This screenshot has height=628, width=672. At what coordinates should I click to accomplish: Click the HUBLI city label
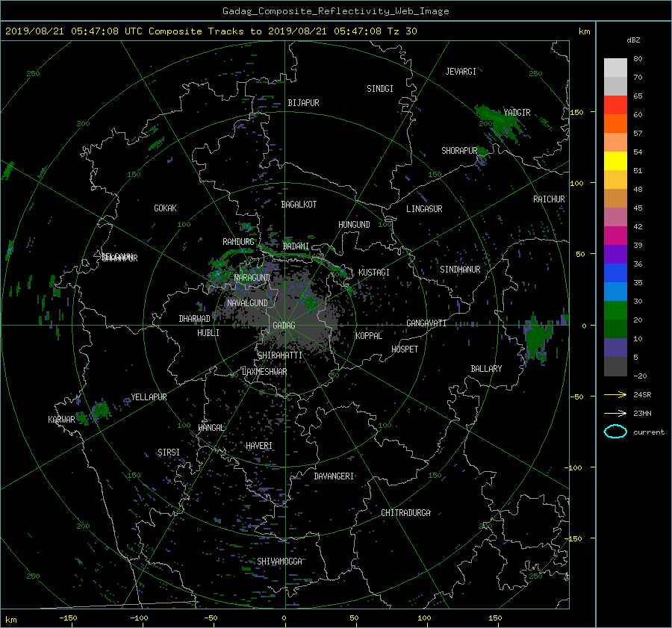pyautogui.click(x=208, y=333)
